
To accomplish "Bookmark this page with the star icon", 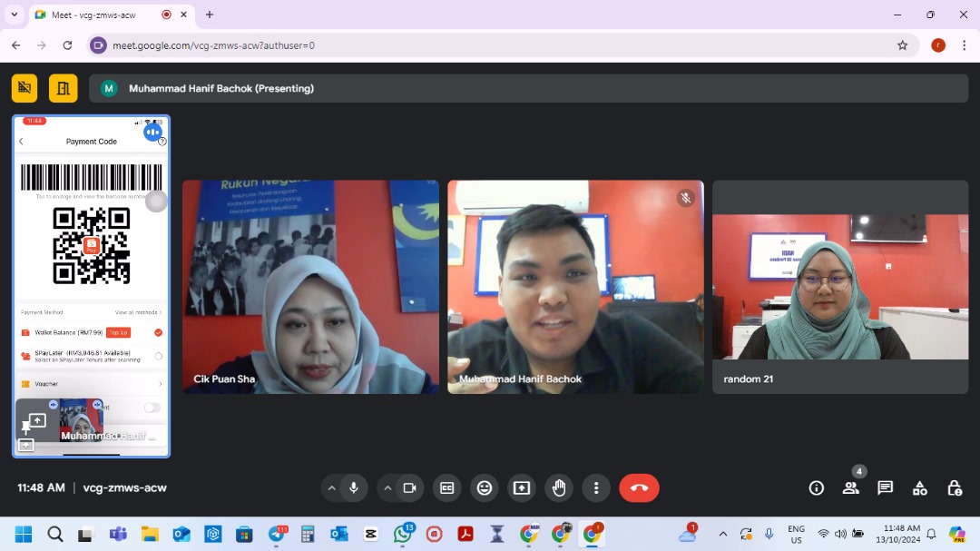I will click(x=902, y=45).
